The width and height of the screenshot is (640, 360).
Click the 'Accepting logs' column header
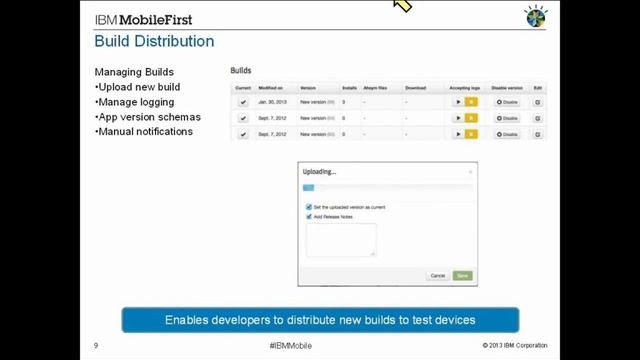(x=464, y=88)
